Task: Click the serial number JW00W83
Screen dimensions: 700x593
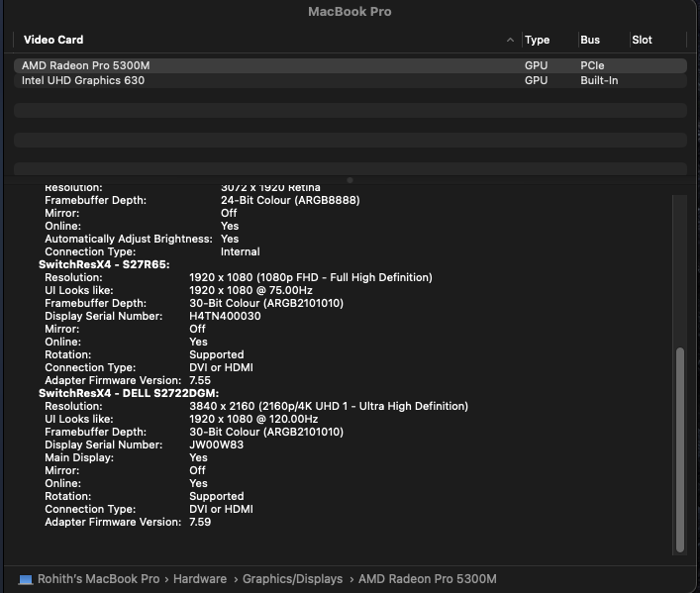Action: pyautogui.click(x=217, y=445)
